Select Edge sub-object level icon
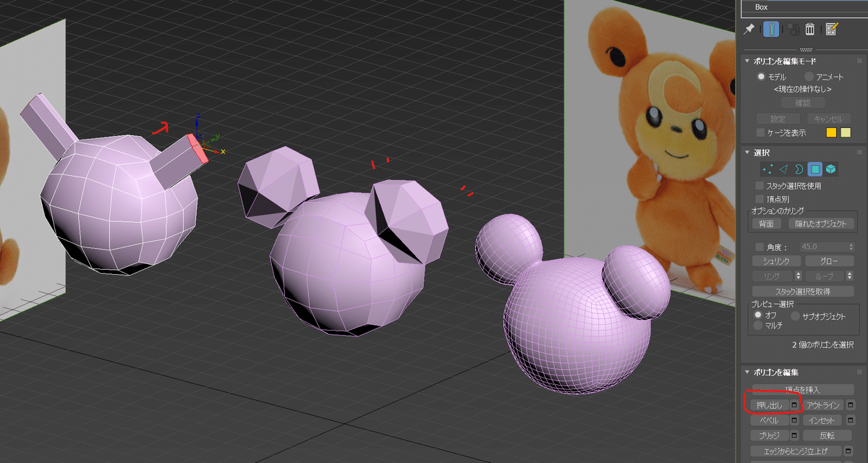Image resolution: width=868 pixels, height=463 pixels. coord(784,169)
